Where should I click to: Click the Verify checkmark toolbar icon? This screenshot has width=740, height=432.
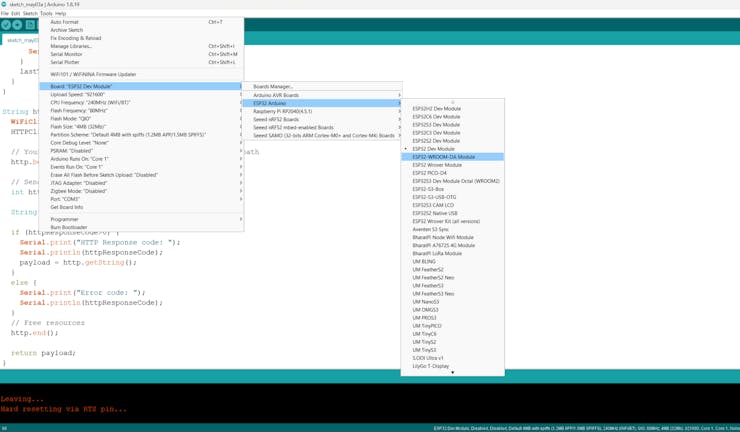pyautogui.click(x=6, y=25)
